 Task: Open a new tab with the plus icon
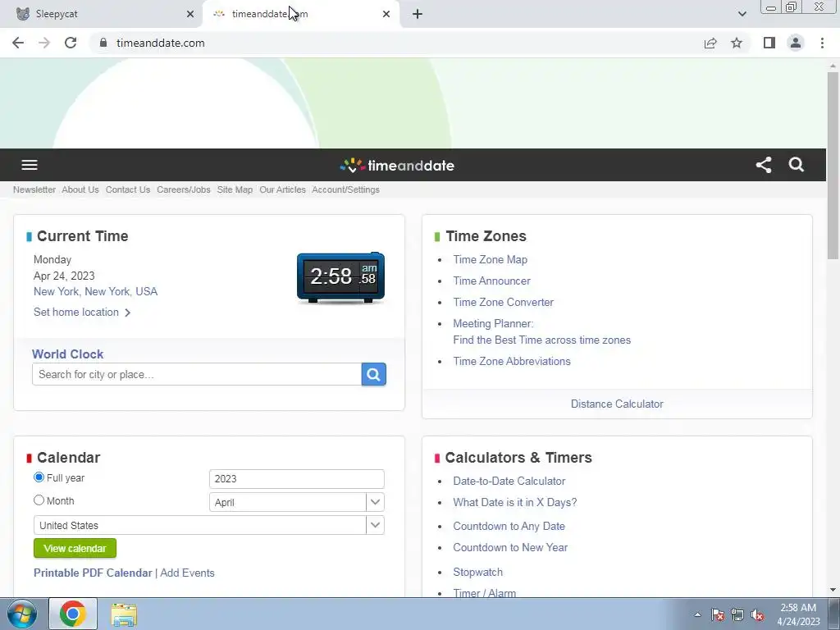(x=418, y=14)
